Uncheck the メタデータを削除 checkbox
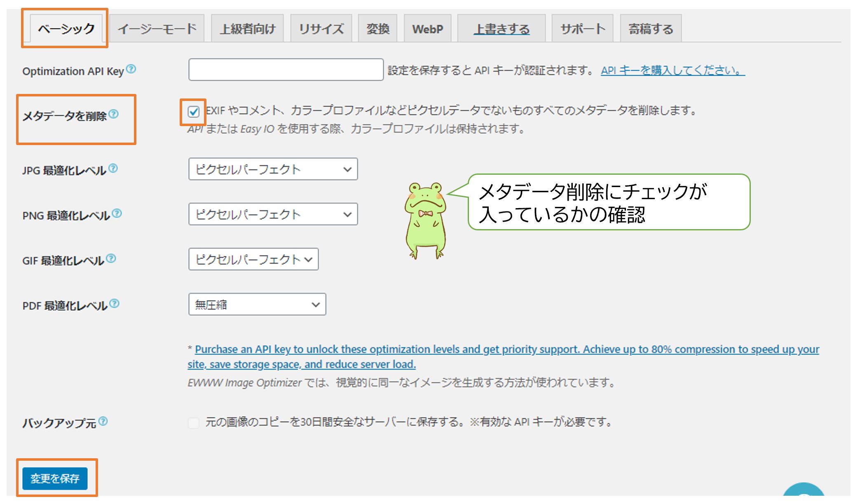The height and width of the screenshot is (504, 860). pyautogui.click(x=194, y=112)
